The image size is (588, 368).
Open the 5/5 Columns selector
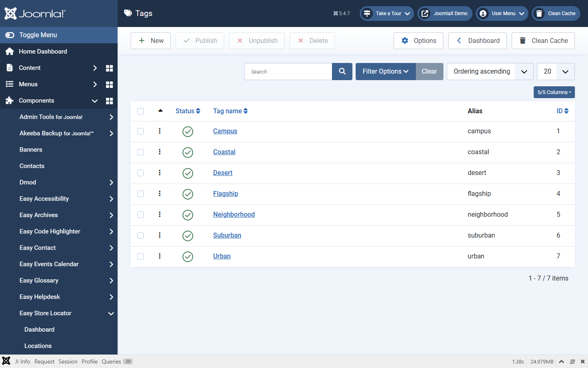[554, 92]
